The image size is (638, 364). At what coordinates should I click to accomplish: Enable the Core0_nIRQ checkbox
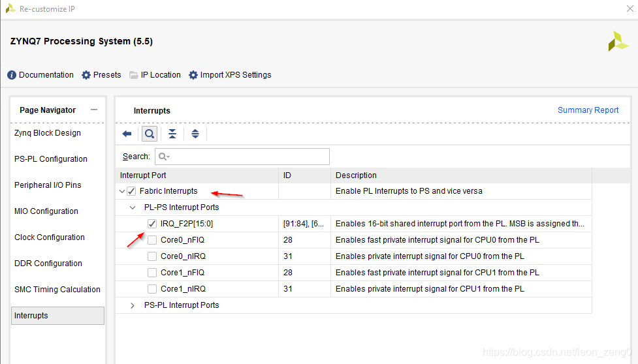pos(152,256)
